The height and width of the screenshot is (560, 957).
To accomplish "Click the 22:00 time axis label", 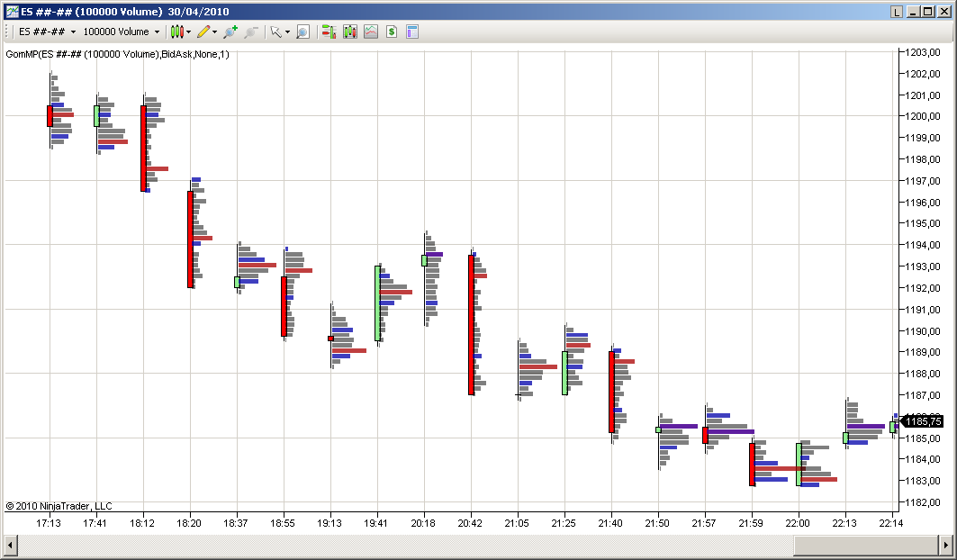I will (798, 523).
